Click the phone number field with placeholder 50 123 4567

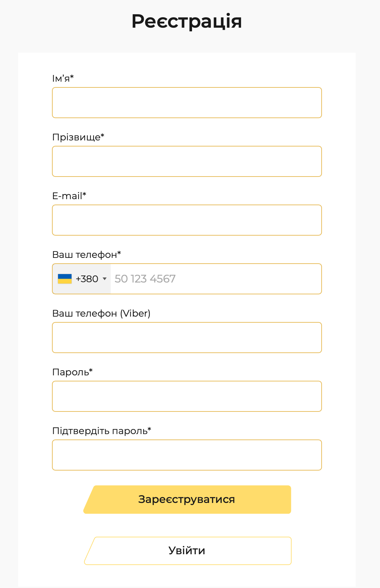point(216,279)
